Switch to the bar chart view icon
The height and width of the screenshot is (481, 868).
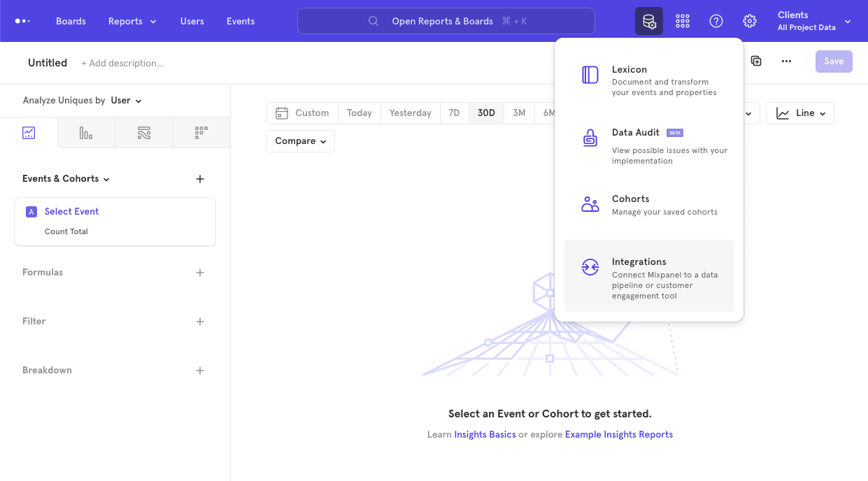[86, 131]
